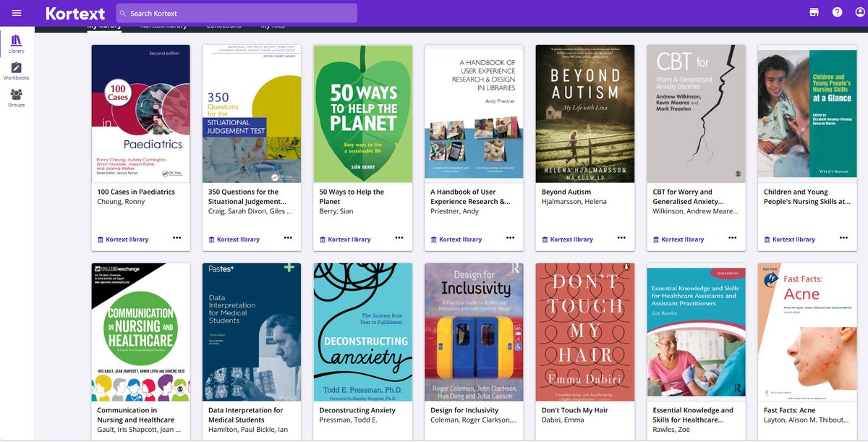Open the user account icon

point(859,12)
